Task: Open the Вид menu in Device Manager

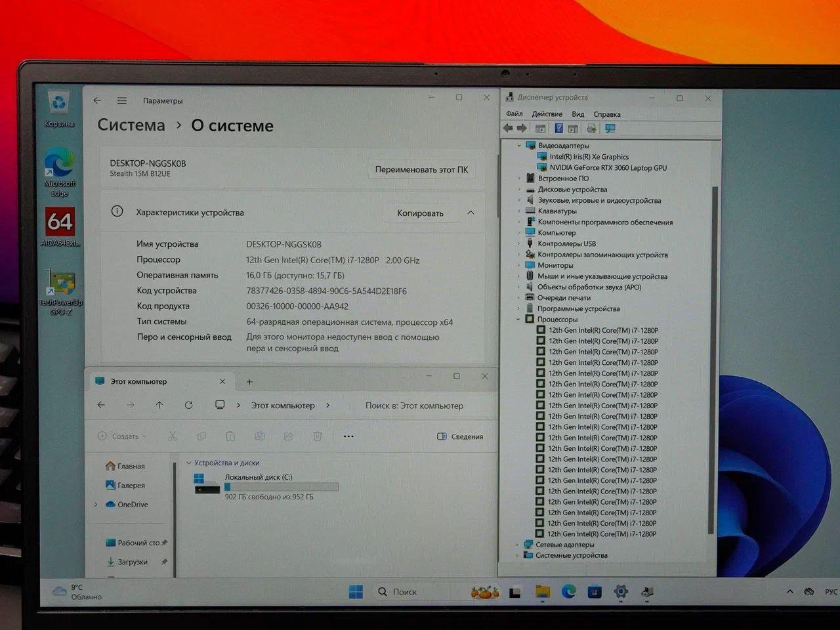Action: point(577,114)
